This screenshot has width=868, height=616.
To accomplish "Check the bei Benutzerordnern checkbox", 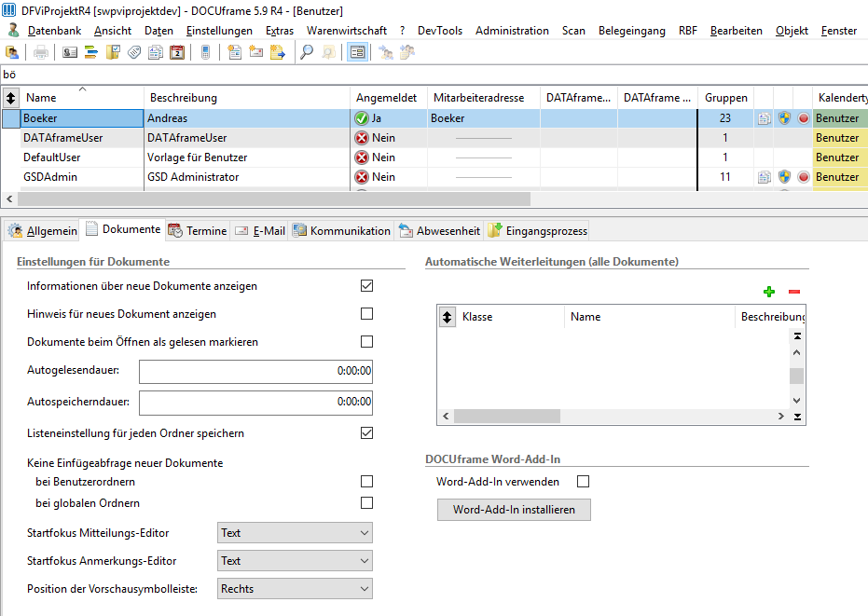I will coord(366,482).
